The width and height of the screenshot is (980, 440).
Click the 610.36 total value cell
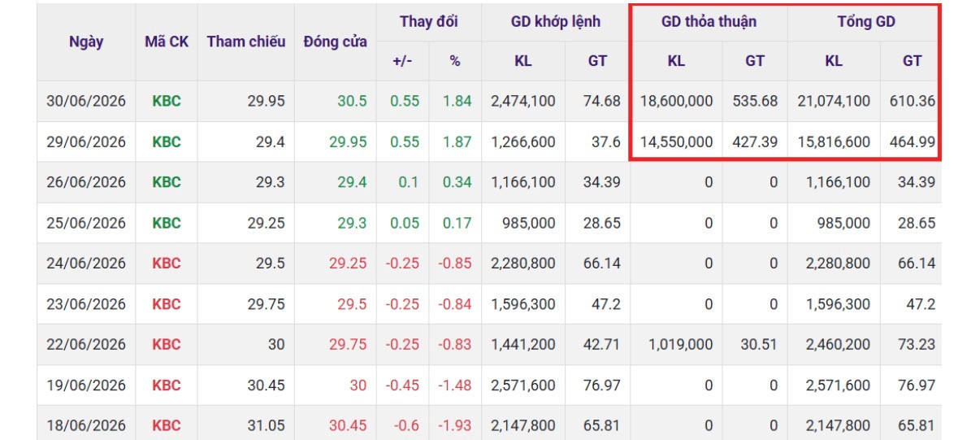click(x=913, y=102)
